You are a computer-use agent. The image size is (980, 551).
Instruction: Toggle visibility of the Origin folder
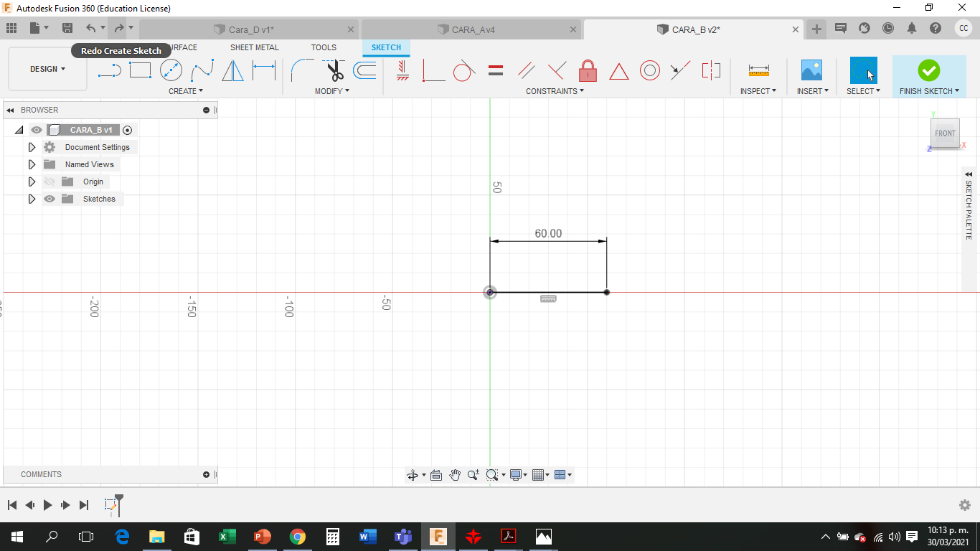tap(50, 182)
